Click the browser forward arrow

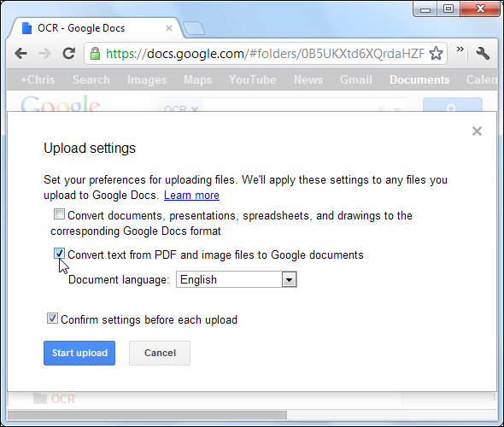click(x=44, y=53)
